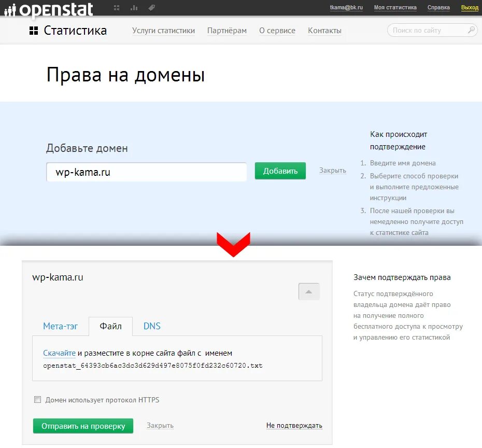This screenshot has height=448, width=482.
Task: Click Отправить на проверку button
Action: pyautogui.click(x=83, y=426)
